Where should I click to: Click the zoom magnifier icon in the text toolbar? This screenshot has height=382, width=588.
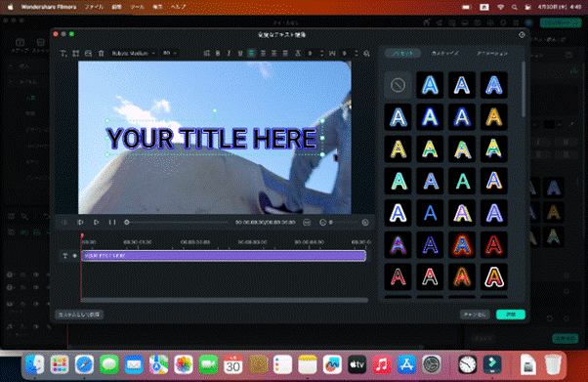(x=366, y=54)
